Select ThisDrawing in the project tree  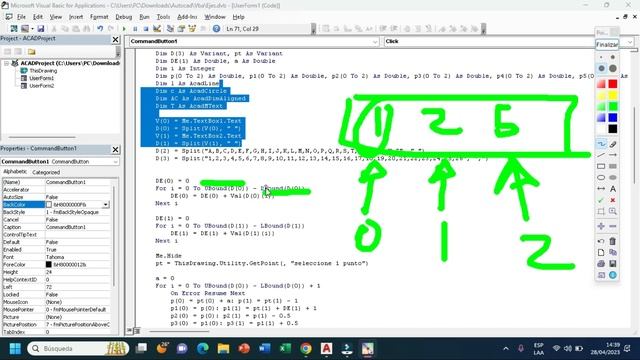coord(43,71)
